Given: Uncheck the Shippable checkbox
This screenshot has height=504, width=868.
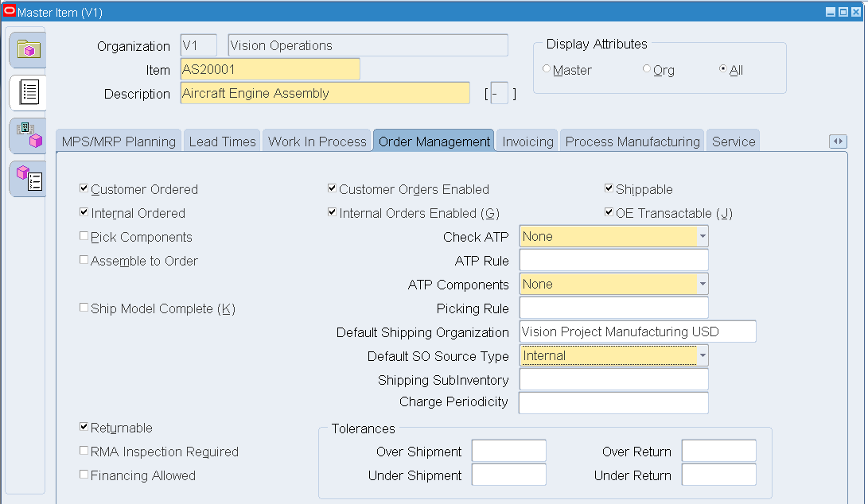Looking at the screenshot, I should [x=609, y=188].
